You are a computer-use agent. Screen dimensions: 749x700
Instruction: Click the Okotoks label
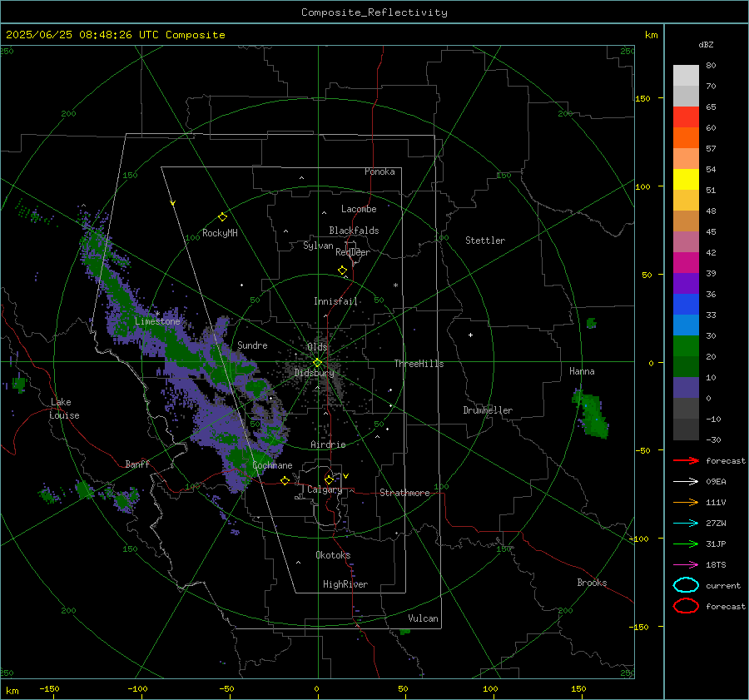[x=333, y=555]
